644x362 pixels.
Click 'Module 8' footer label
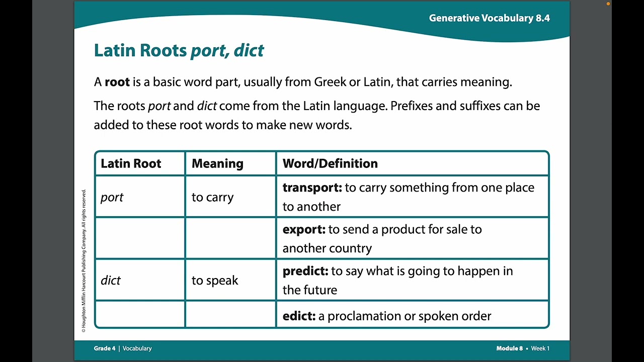coord(509,348)
